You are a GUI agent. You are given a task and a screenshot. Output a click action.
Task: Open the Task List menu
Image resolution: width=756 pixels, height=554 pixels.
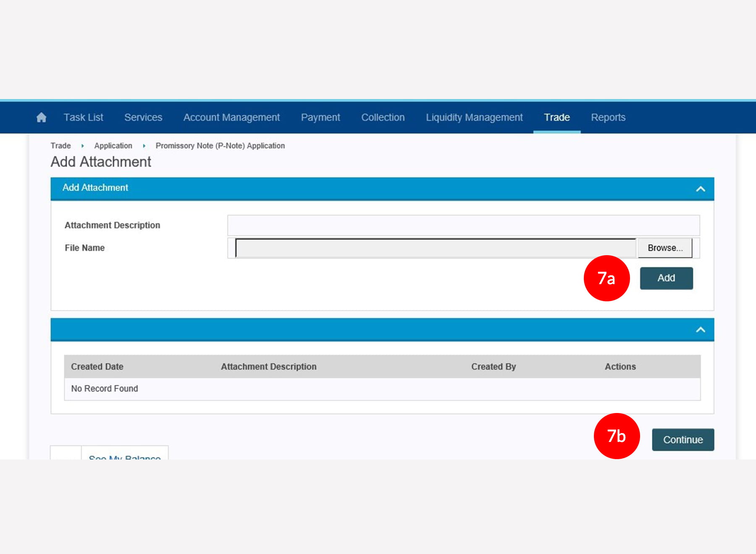click(x=83, y=118)
